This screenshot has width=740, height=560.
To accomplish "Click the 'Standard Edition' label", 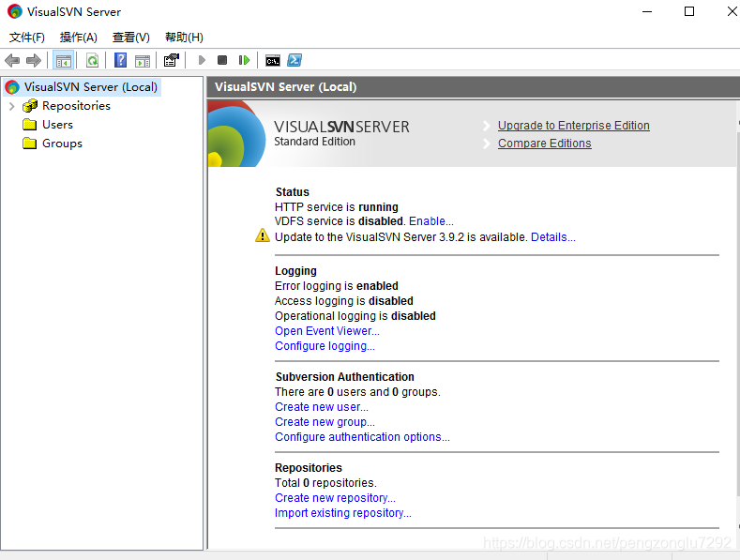I will point(315,142).
